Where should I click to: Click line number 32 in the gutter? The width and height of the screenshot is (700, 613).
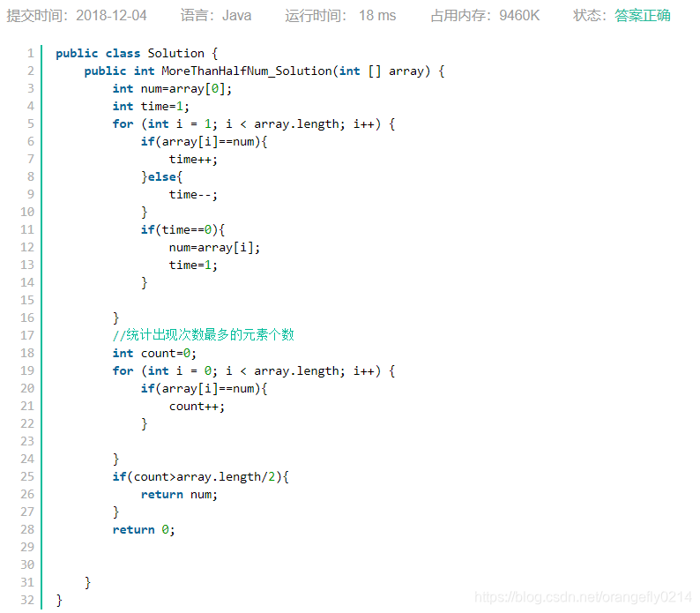click(x=27, y=600)
